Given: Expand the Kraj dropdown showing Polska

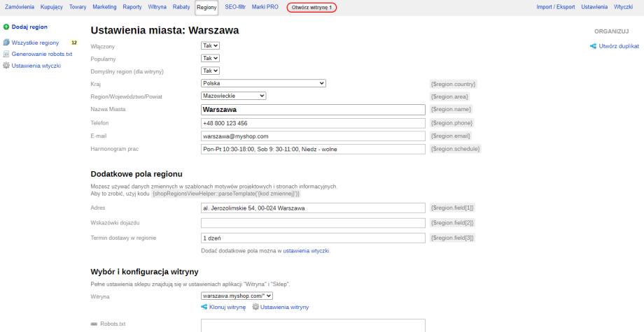Looking at the screenshot, I should (x=263, y=83).
